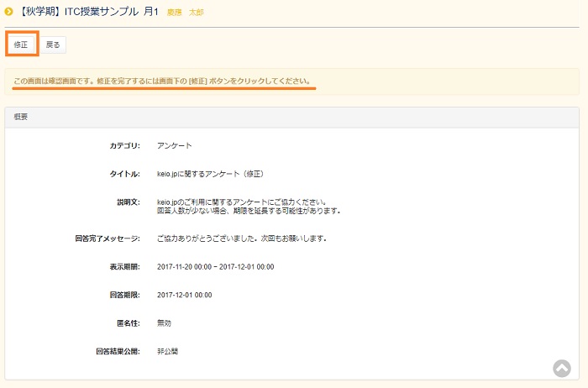
Task: Click the 説明文 label
Action: click(x=128, y=202)
